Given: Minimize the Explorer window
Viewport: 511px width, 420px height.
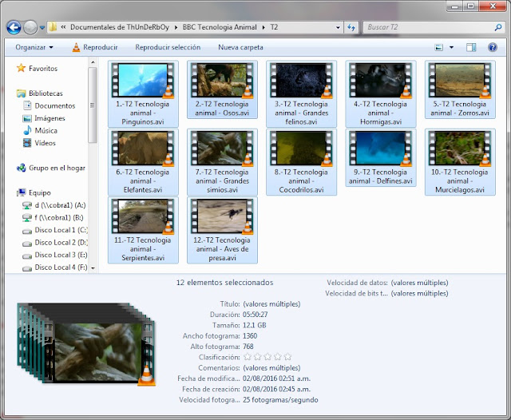Looking at the screenshot, I should click(x=455, y=6).
